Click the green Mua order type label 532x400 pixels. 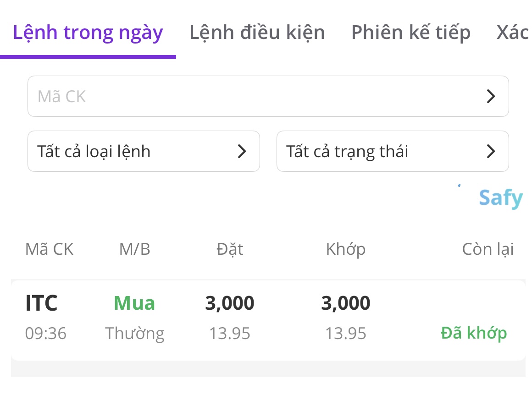click(x=134, y=303)
